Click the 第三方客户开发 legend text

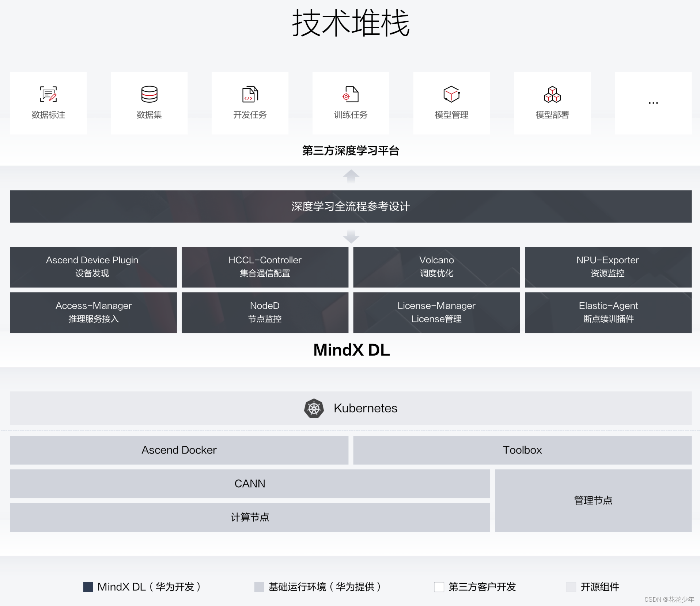482,587
